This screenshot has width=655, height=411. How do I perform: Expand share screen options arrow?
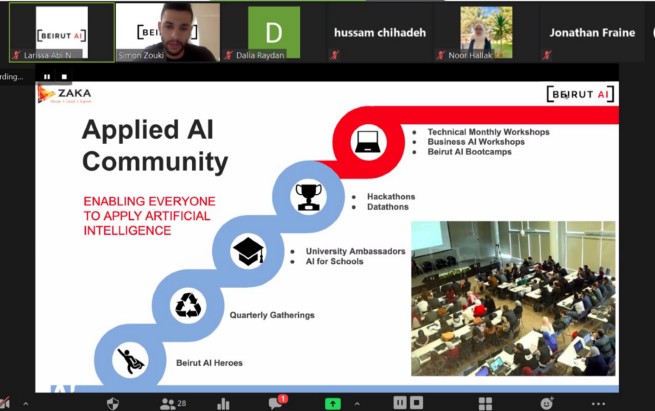(357, 403)
